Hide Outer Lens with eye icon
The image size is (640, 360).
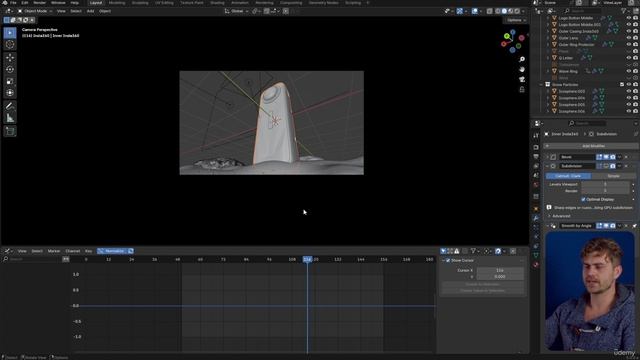tap(629, 38)
